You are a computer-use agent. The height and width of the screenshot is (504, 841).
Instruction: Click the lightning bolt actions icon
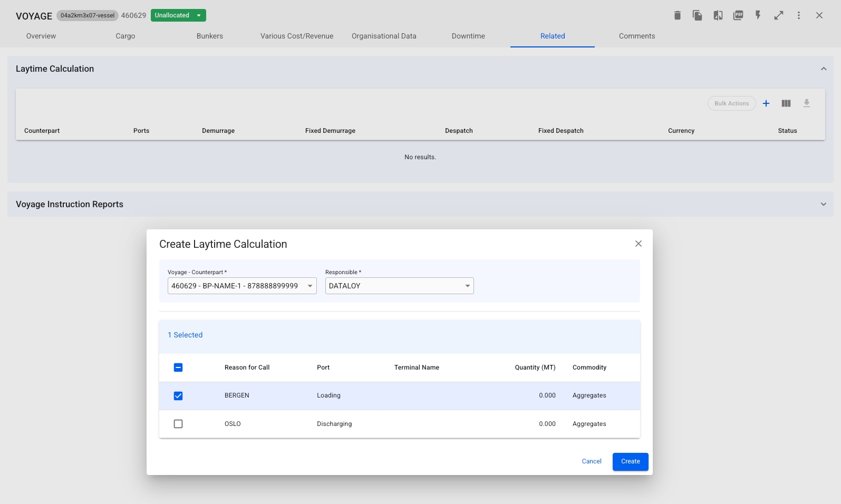[x=758, y=15]
